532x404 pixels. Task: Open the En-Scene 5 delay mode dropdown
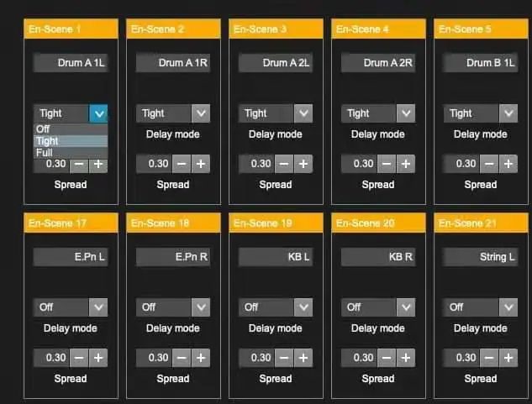[x=508, y=113]
